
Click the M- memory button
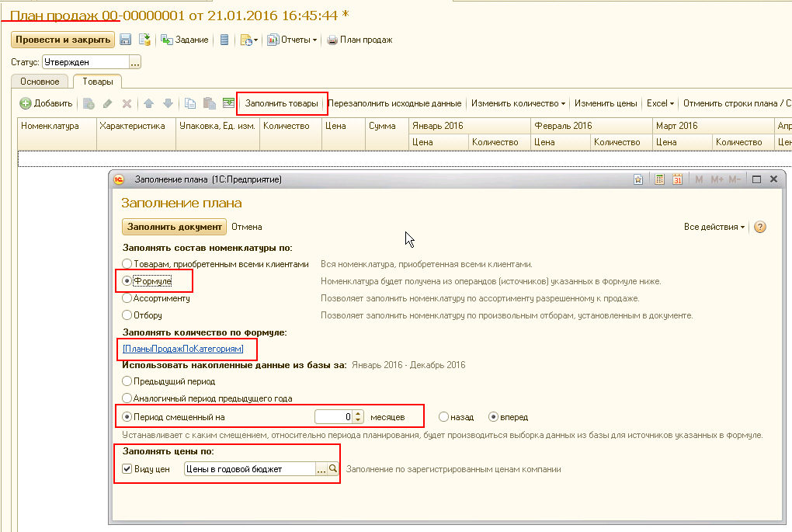(735, 179)
